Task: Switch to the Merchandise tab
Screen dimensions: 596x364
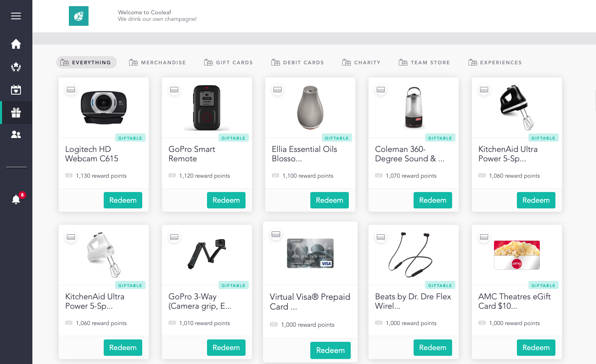Action: pyautogui.click(x=157, y=63)
